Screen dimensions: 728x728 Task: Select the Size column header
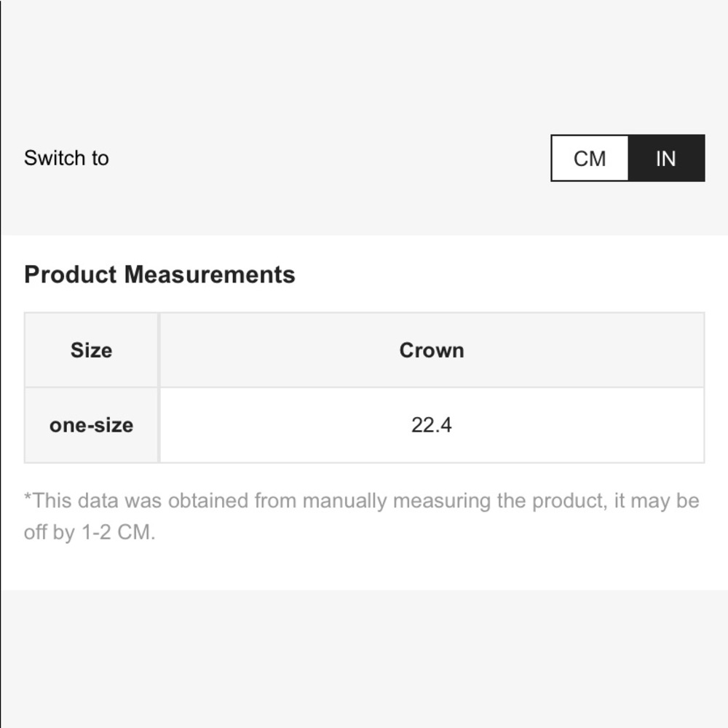(92, 350)
